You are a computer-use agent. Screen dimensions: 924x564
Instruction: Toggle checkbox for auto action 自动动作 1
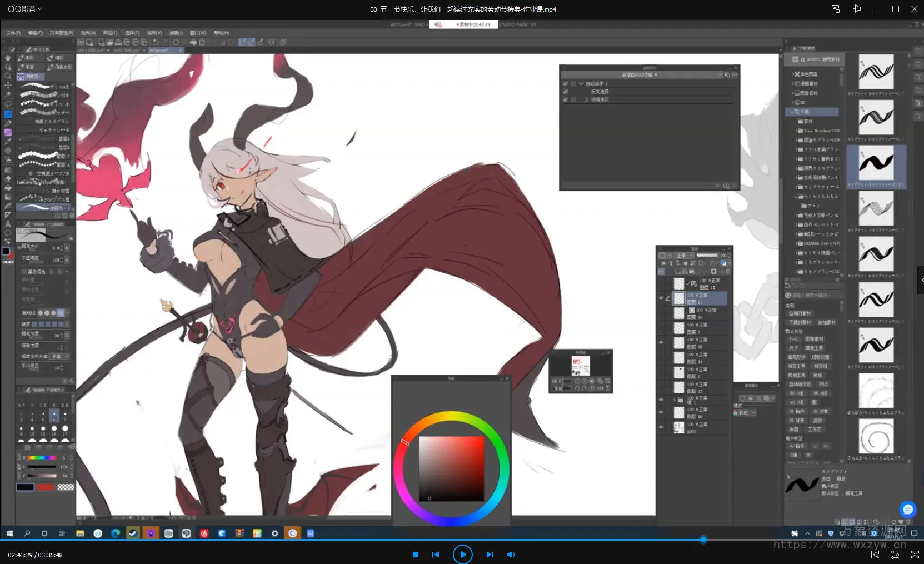[565, 84]
